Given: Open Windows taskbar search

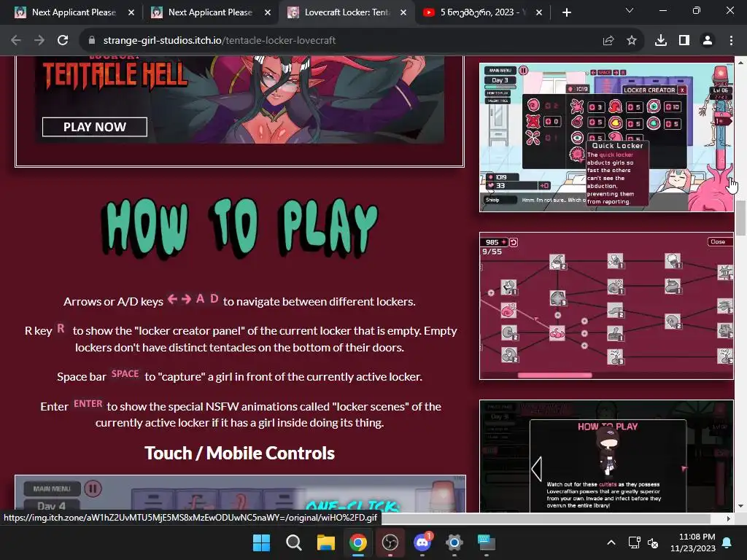Looking at the screenshot, I should click(293, 542).
